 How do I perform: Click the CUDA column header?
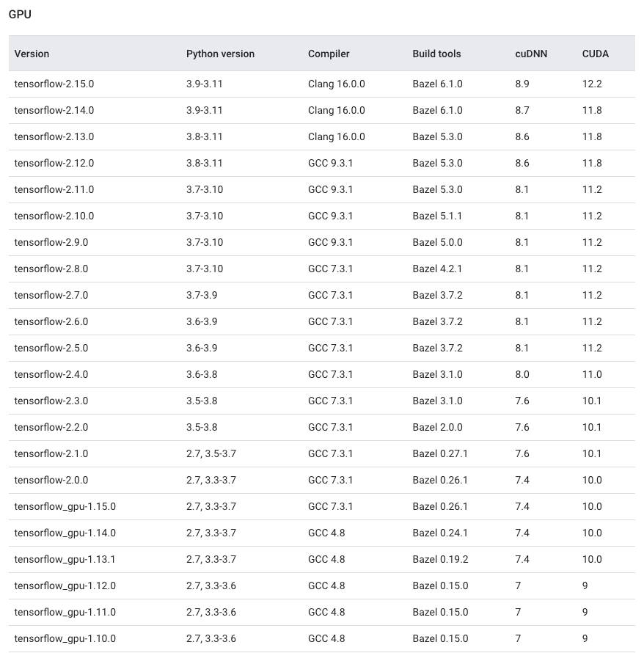coord(596,54)
